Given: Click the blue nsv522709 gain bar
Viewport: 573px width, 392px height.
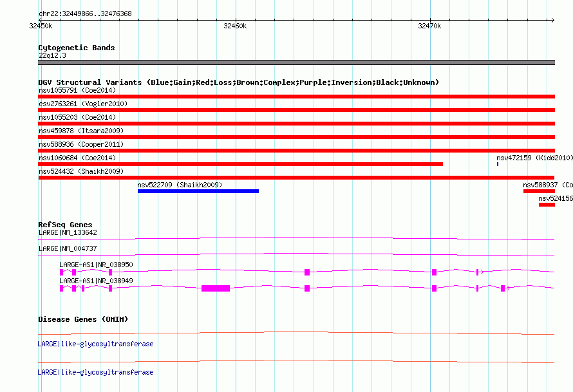Looking at the screenshot, I should 198,191.
